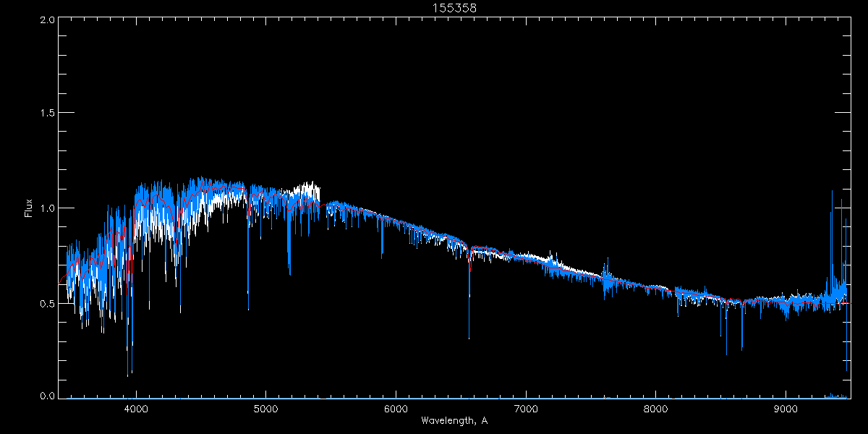The height and width of the screenshot is (434, 868).
Task: Click bottom of deepest dip left of 4000
Action: (128, 374)
